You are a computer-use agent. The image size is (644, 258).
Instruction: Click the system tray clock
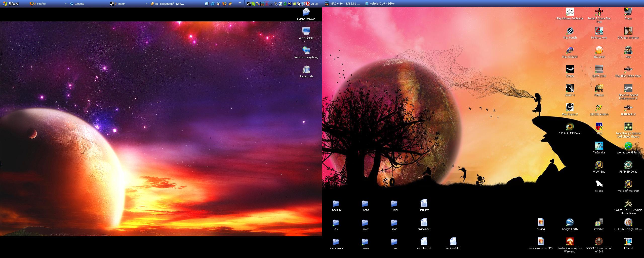315,4
